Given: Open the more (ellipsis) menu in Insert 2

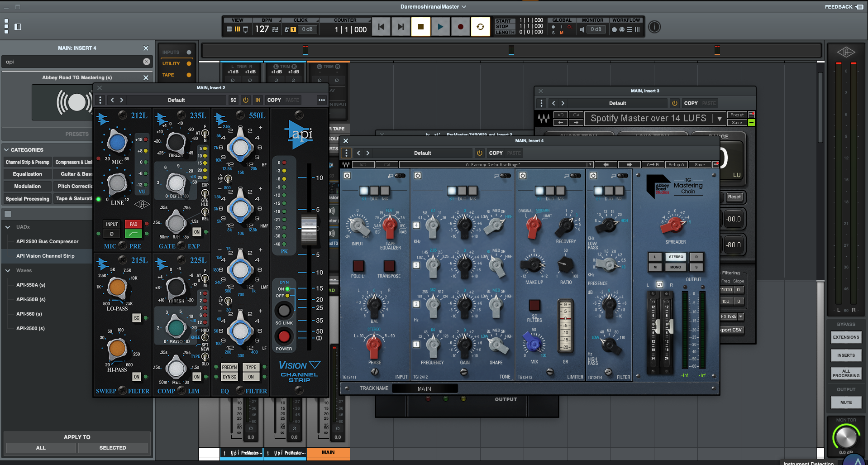Looking at the screenshot, I should point(321,100).
